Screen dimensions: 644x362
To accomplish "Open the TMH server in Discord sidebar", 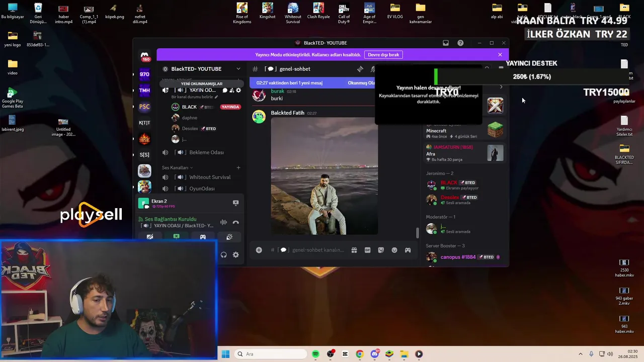I will tap(144, 90).
